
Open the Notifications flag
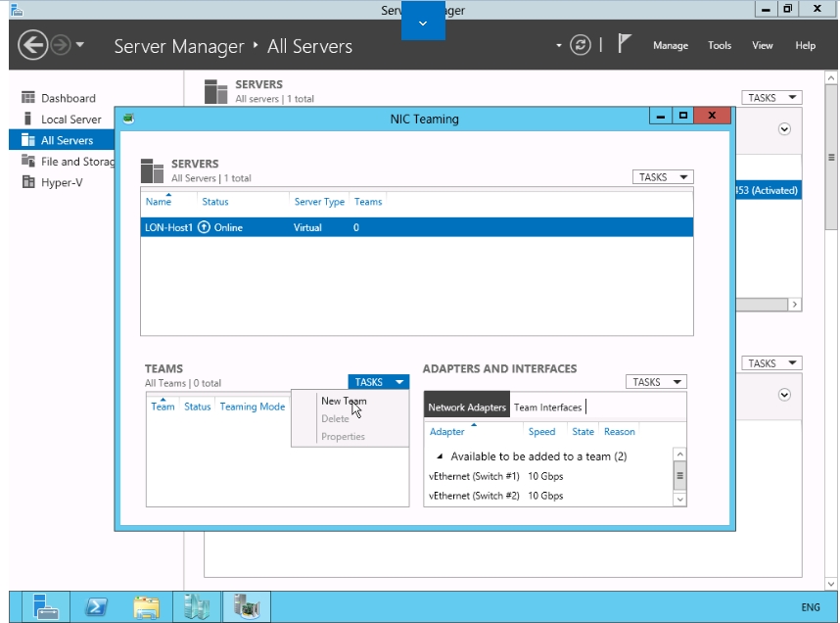[624, 43]
